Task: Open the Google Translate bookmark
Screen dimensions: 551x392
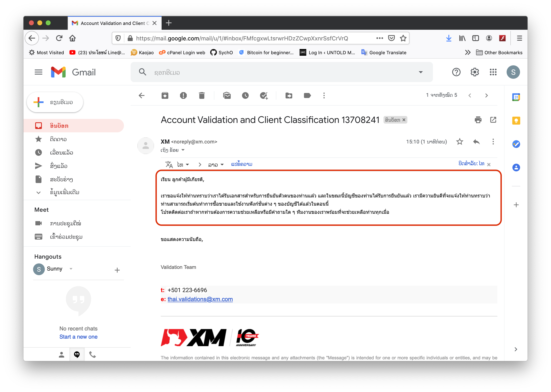Action: pos(384,52)
